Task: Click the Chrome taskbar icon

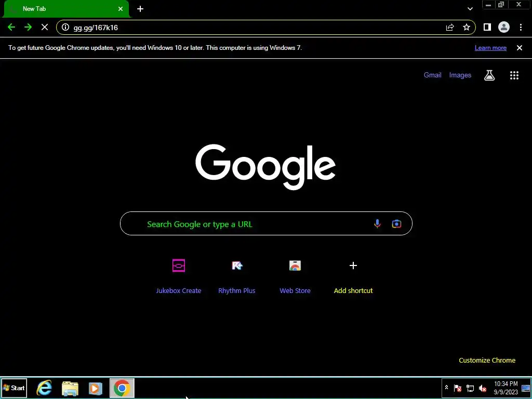Action: (x=122, y=388)
